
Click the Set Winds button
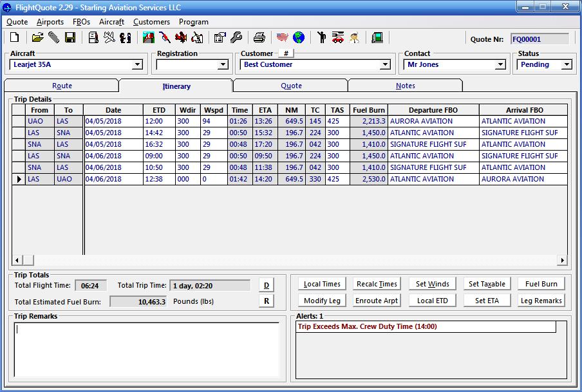coord(432,284)
